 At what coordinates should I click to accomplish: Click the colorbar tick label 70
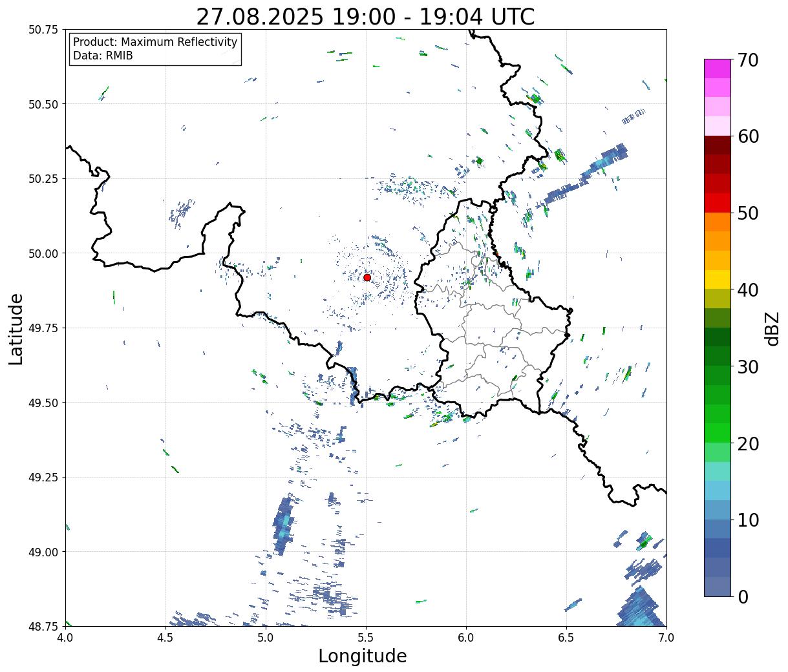click(748, 59)
